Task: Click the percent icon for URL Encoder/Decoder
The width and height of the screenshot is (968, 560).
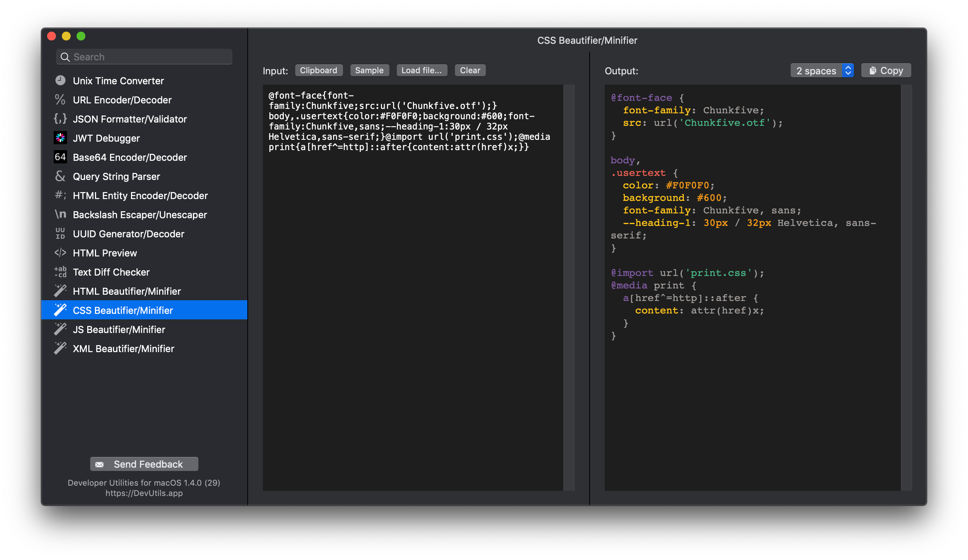Action: (60, 99)
